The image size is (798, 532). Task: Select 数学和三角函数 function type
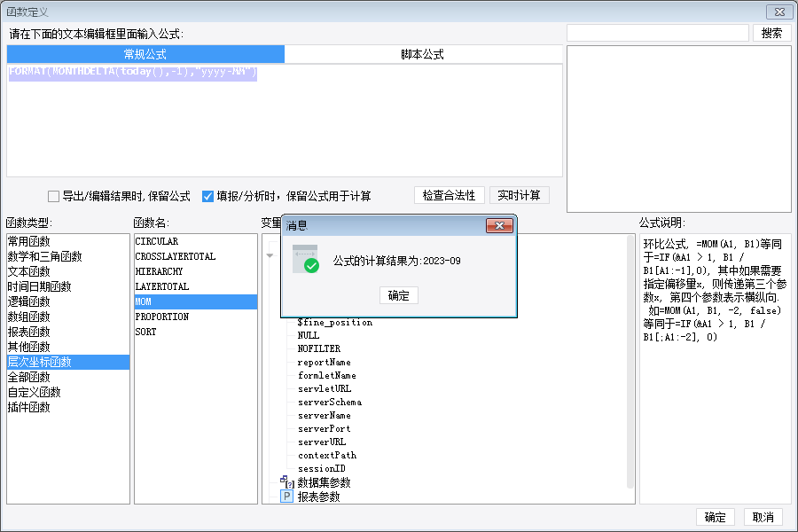pos(68,256)
